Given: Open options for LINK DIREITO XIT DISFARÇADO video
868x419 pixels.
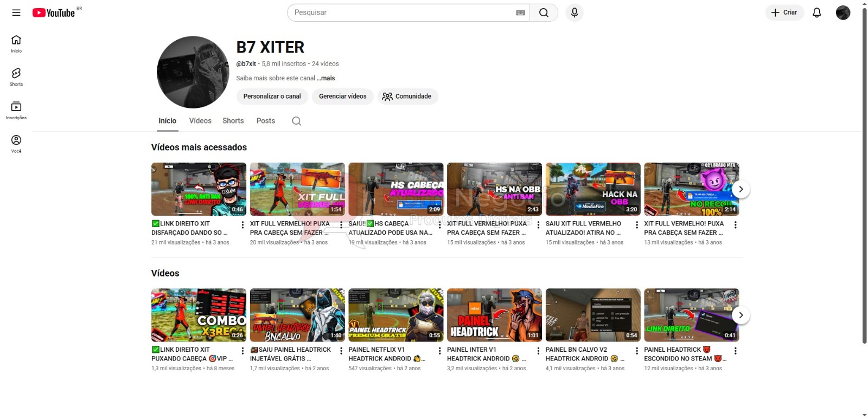Looking at the screenshot, I should (242, 224).
